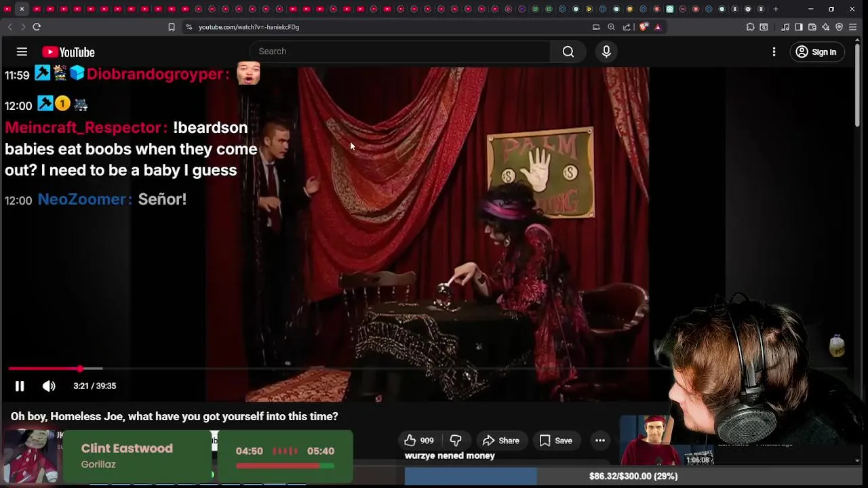
Task: Share this page from address bar
Action: point(627,27)
